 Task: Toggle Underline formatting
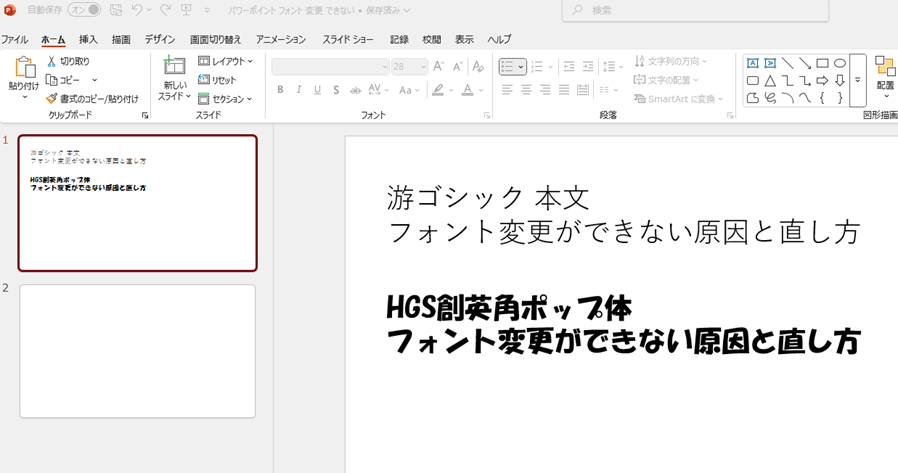317,90
